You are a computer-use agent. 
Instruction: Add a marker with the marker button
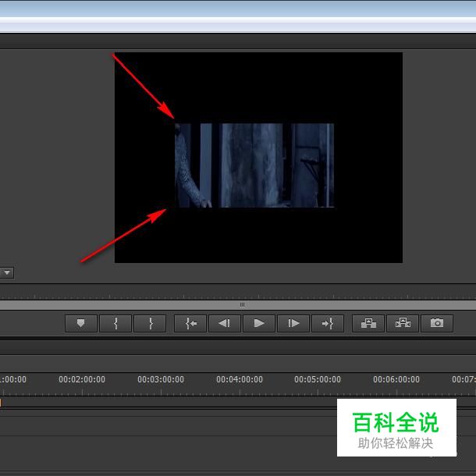(80, 323)
